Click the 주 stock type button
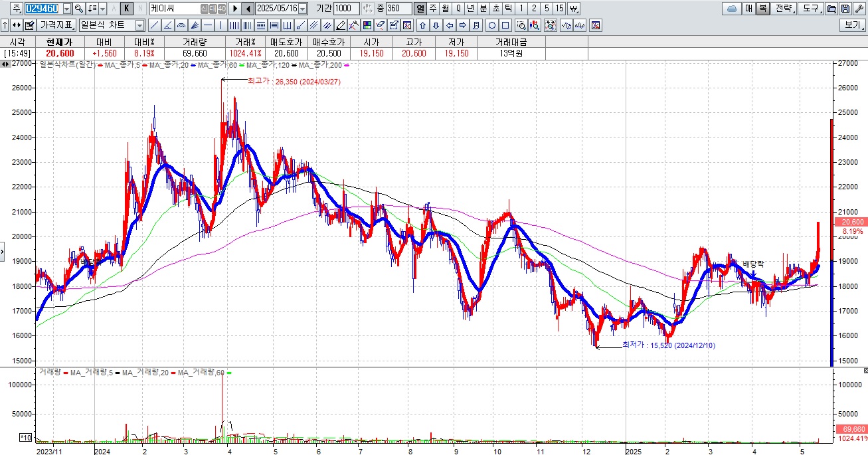 (17, 9)
